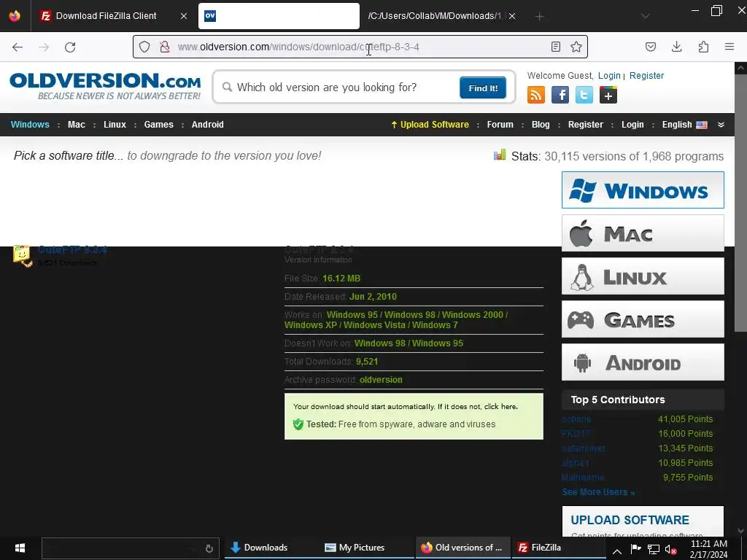Open the Firefox downloads panel
Screen dimensions: 747x560
676,47
